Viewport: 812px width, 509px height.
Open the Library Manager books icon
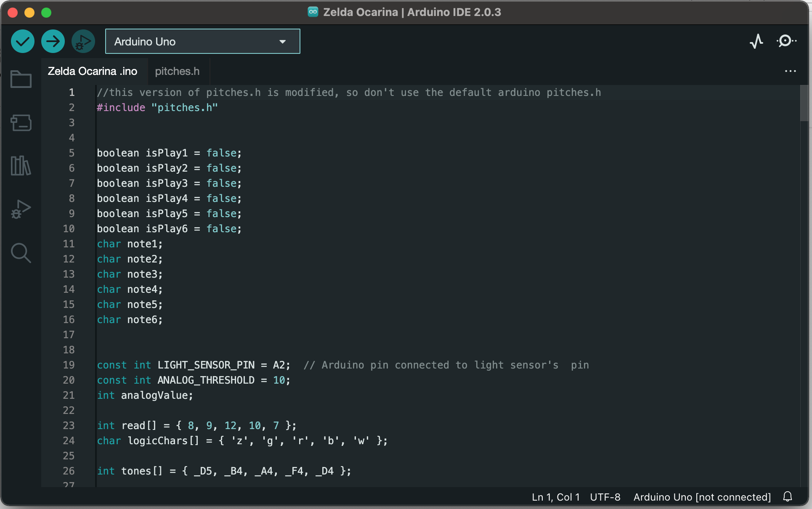(21, 166)
